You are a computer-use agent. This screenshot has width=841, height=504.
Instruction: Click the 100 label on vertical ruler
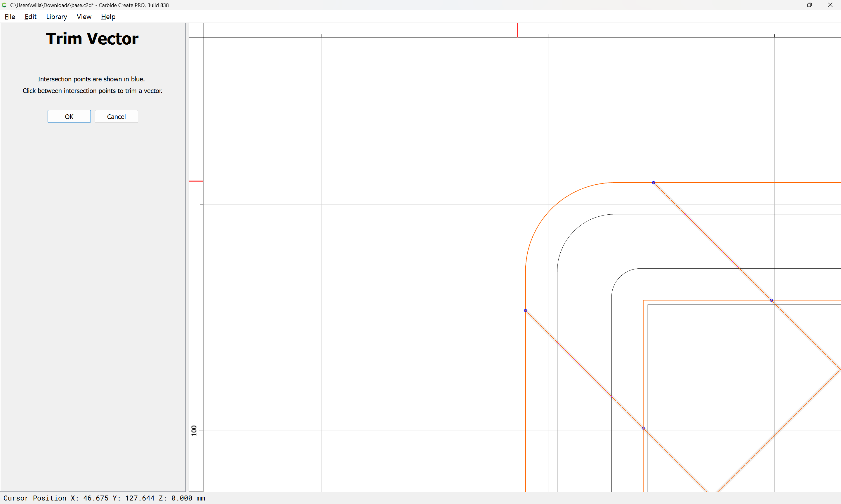(x=194, y=430)
